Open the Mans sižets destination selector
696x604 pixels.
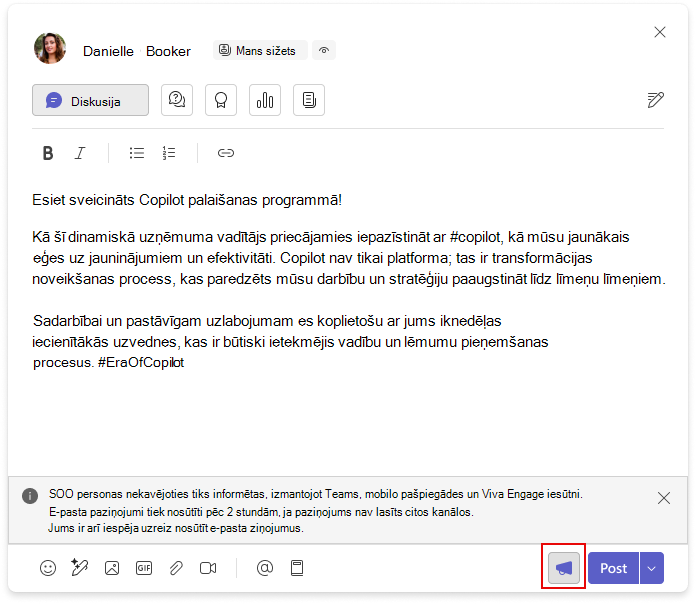[x=260, y=50]
